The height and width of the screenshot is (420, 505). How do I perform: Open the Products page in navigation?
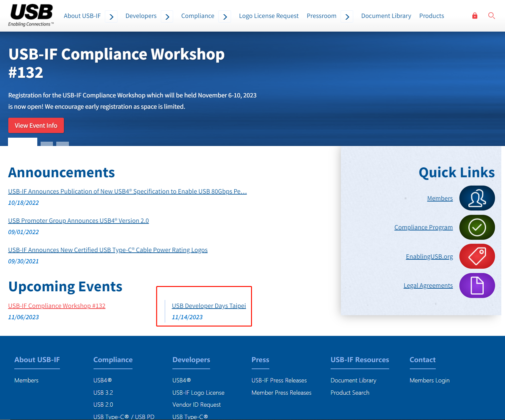point(431,16)
